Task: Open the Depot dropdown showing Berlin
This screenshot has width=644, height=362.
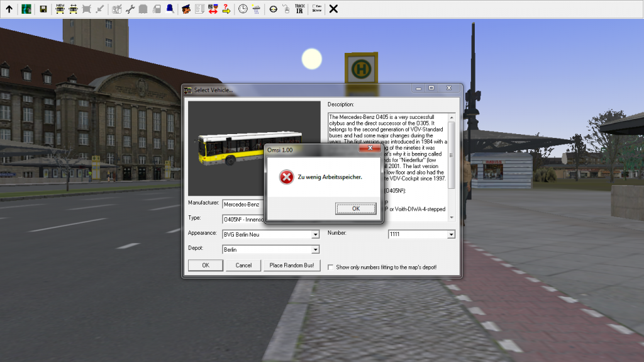Action: coord(315,250)
